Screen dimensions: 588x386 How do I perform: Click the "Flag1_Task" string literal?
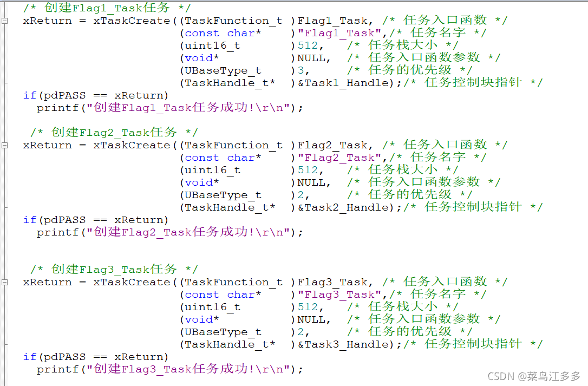pos(339,34)
